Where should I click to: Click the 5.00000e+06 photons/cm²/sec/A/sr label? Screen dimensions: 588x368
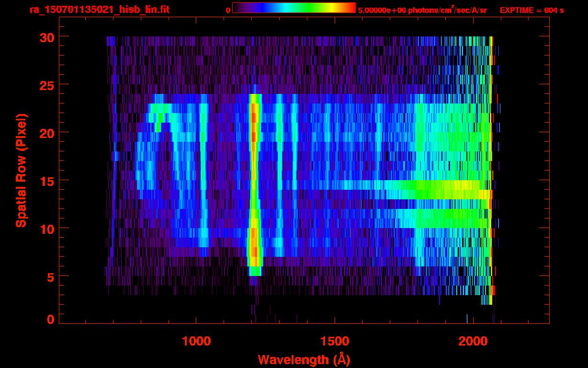point(422,10)
